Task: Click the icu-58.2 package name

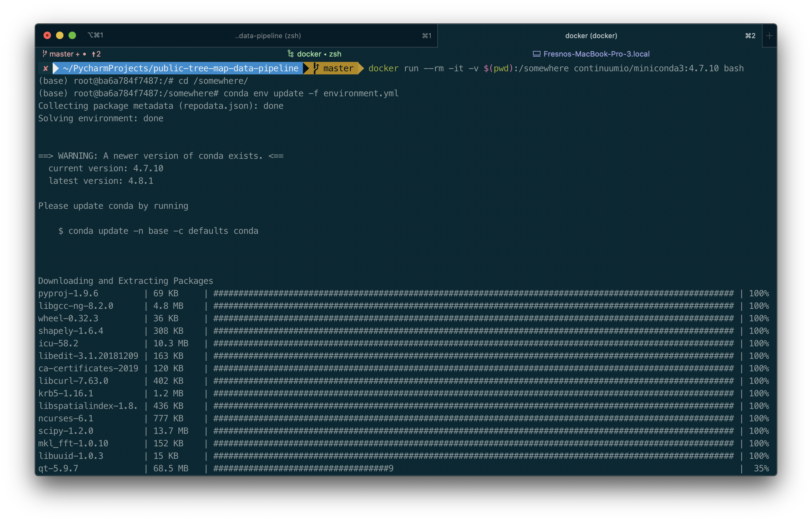Action: 58,344
